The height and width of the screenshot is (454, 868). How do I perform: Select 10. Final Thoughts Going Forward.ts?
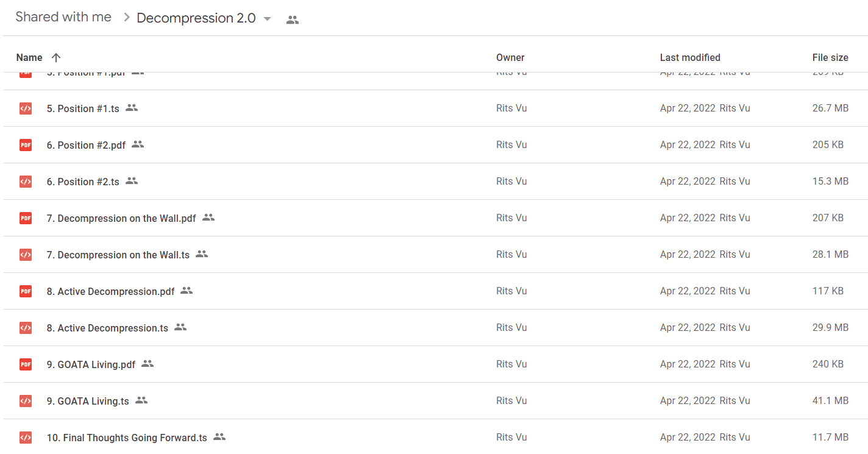pos(127,438)
